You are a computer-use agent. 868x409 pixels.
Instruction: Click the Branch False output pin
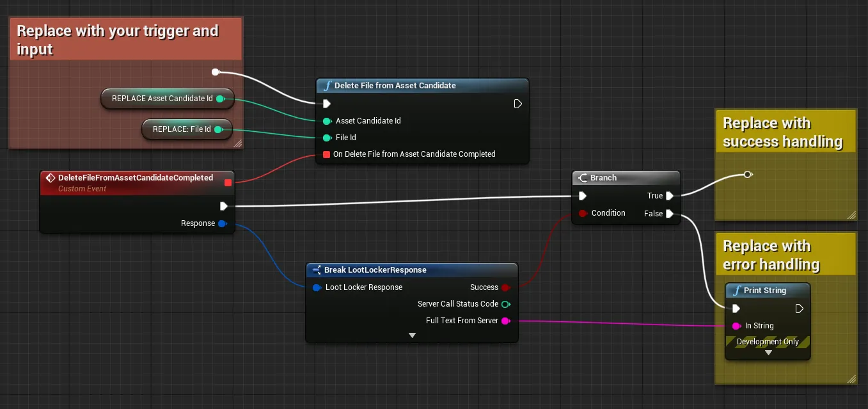pyautogui.click(x=670, y=214)
